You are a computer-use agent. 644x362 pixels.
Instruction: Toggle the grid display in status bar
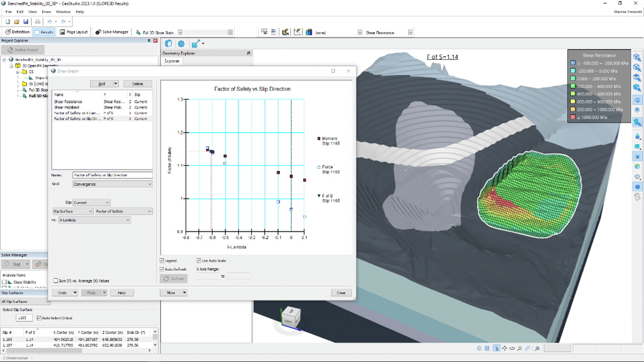(x=487, y=348)
